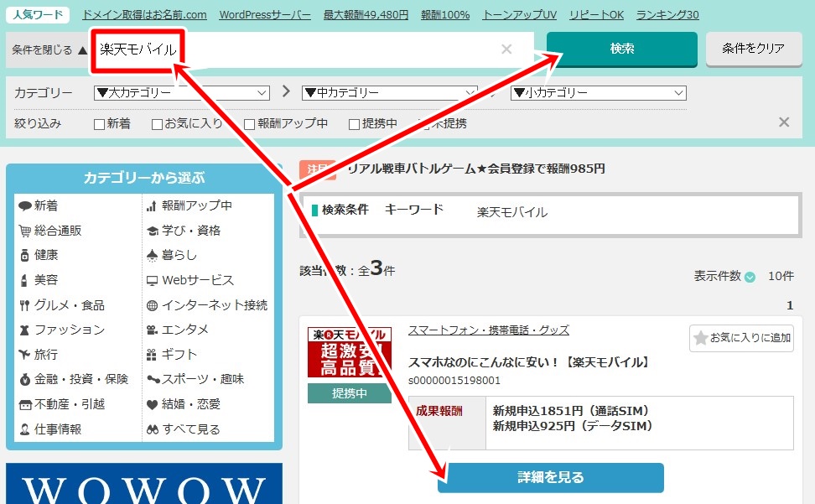Click the 詳細を見る button
This screenshot has height=504, width=815.
[550, 477]
